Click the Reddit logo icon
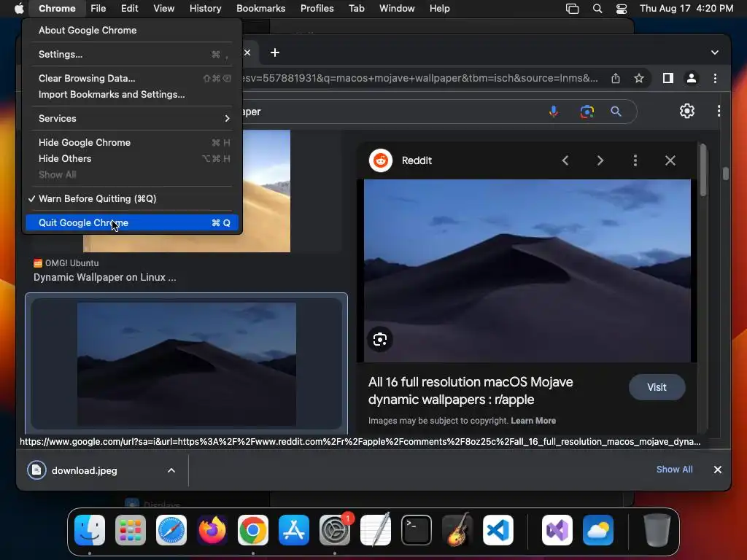 [x=380, y=160]
